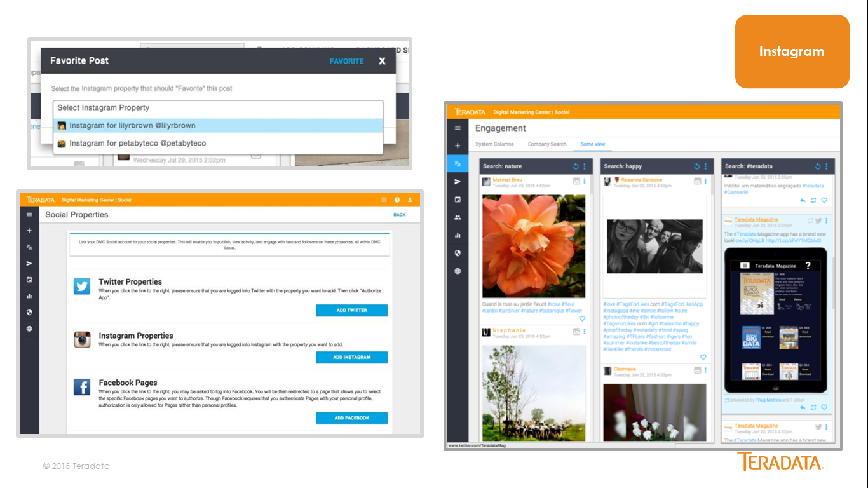This screenshot has width=868, height=488.
Task: Retweet the Inédito #teradata tweet
Action: [x=813, y=200]
